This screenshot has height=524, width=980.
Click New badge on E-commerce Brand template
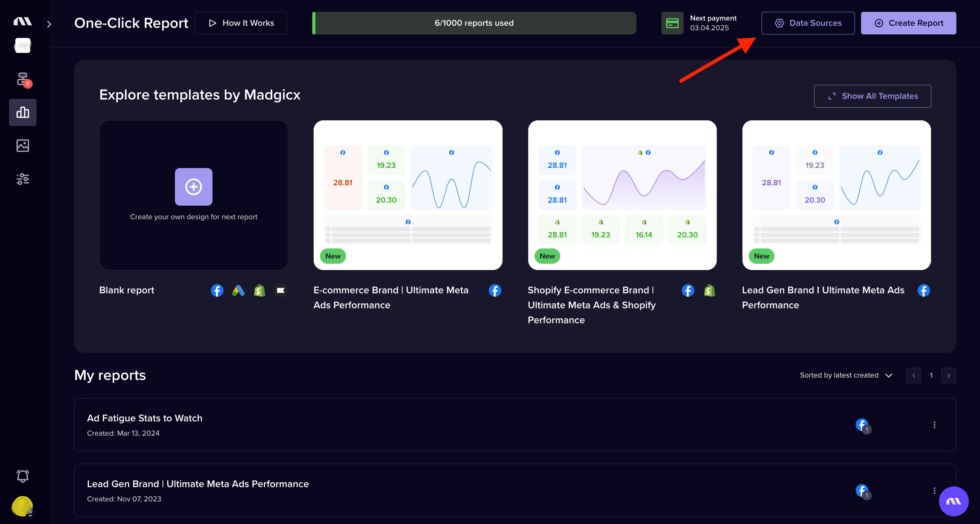tap(333, 256)
